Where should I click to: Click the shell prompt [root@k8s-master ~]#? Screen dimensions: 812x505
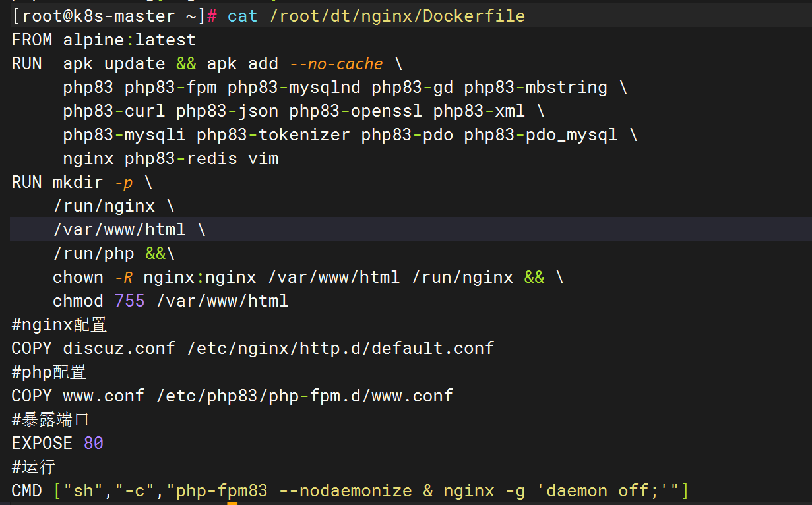pyautogui.click(x=115, y=16)
